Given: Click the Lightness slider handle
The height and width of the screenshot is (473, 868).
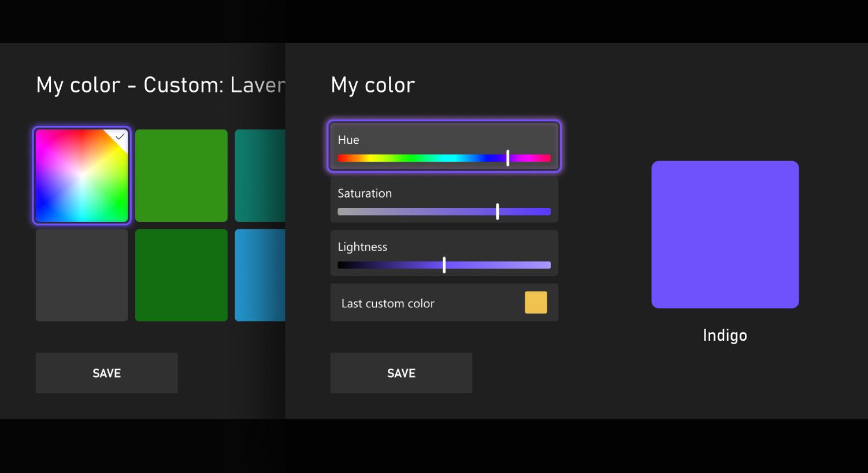Looking at the screenshot, I should (x=444, y=265).
